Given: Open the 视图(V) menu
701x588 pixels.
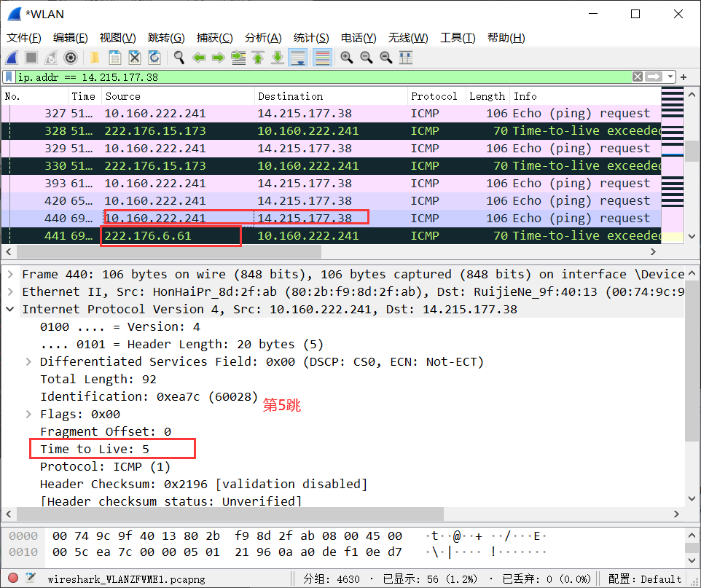Looking at the screenshot, I should pyautogui.click(x=117, y=38).
